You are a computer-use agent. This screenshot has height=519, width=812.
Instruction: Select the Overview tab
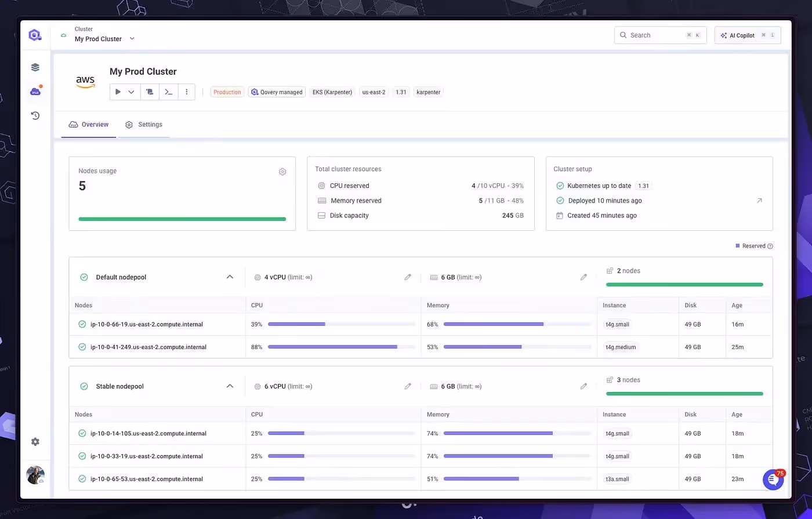click(x=89, y=125)
